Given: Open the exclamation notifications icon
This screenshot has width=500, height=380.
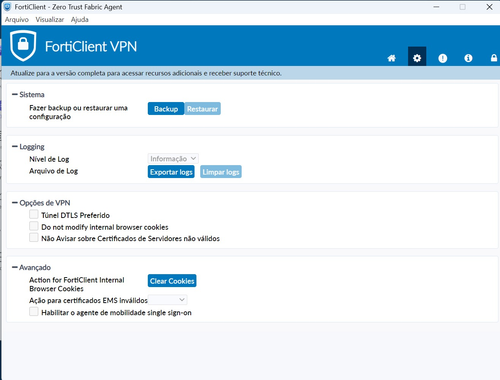Looking at the screenshot, I should click(443, 58).
